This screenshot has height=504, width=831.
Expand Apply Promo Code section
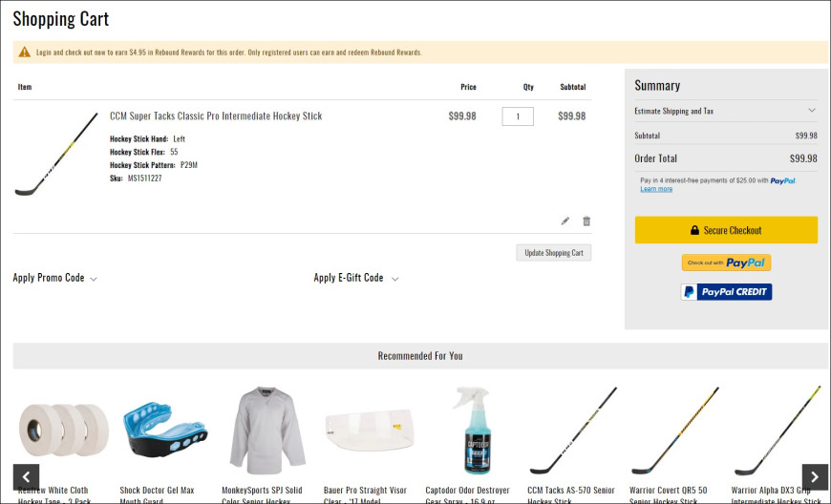pyautogui.click(x=55, y=278)
